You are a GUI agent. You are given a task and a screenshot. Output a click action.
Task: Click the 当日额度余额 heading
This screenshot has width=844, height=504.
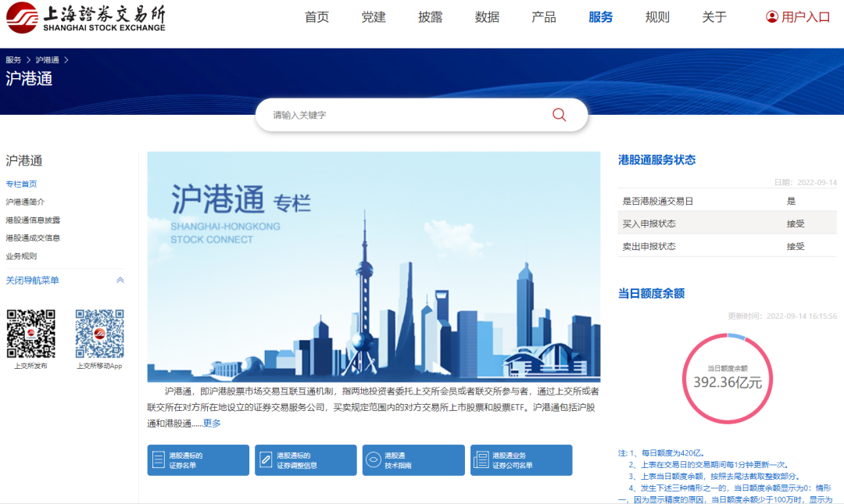click(651, 294)
